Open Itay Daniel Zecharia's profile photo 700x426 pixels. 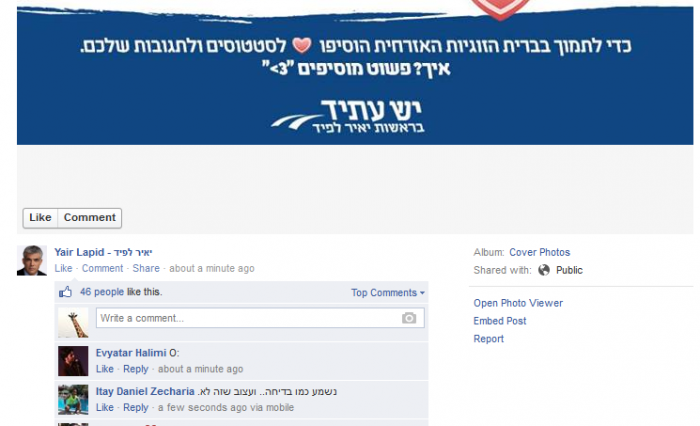pos(73,400)
